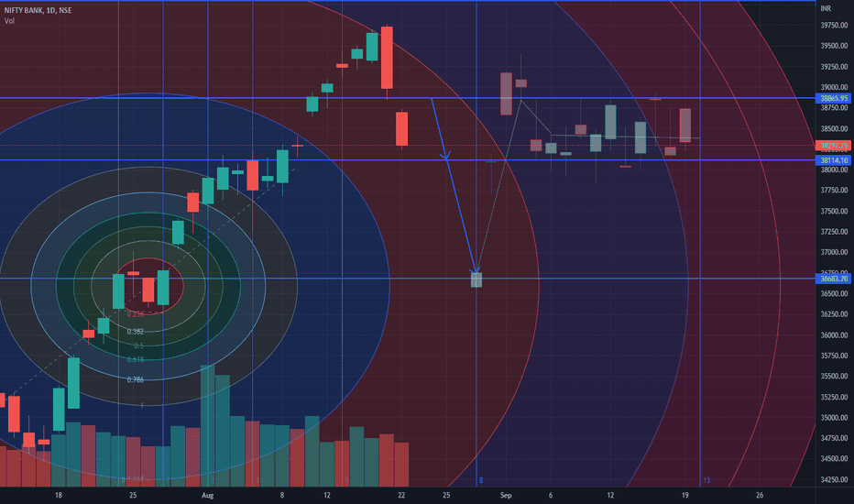Click the 19 date label on time axis

click(685, 495)
